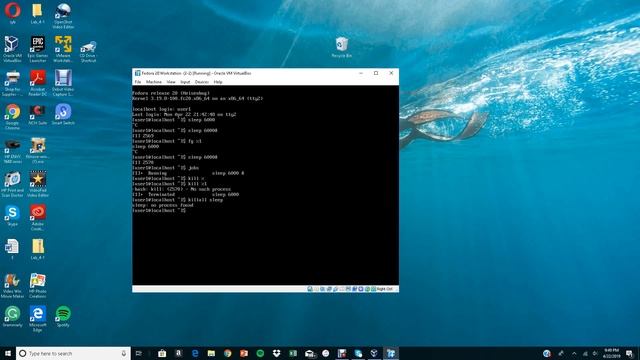Open the Action Center notifications icon
Image resolution: width=640 pixels, height=360 pixels.
point(630,353)
